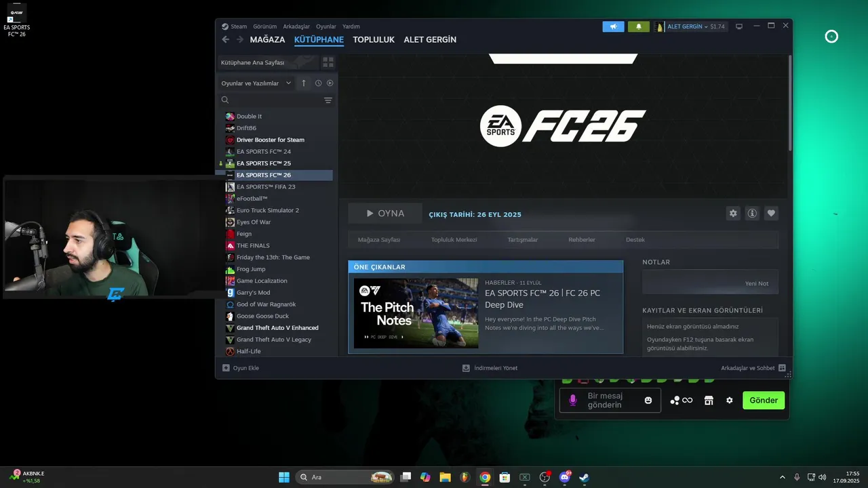Open the Mağaza Sayfası link
Viewport: 868px width, 488px height.
(379, 240)
